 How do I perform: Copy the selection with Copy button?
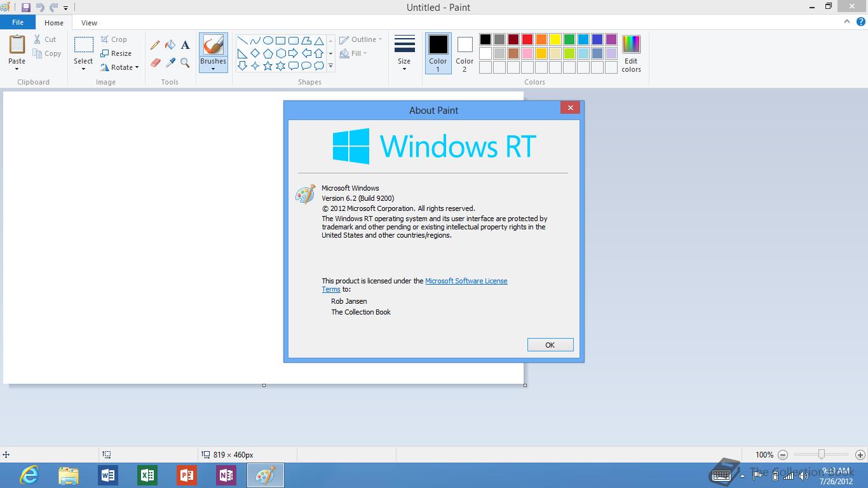[47, 53]
